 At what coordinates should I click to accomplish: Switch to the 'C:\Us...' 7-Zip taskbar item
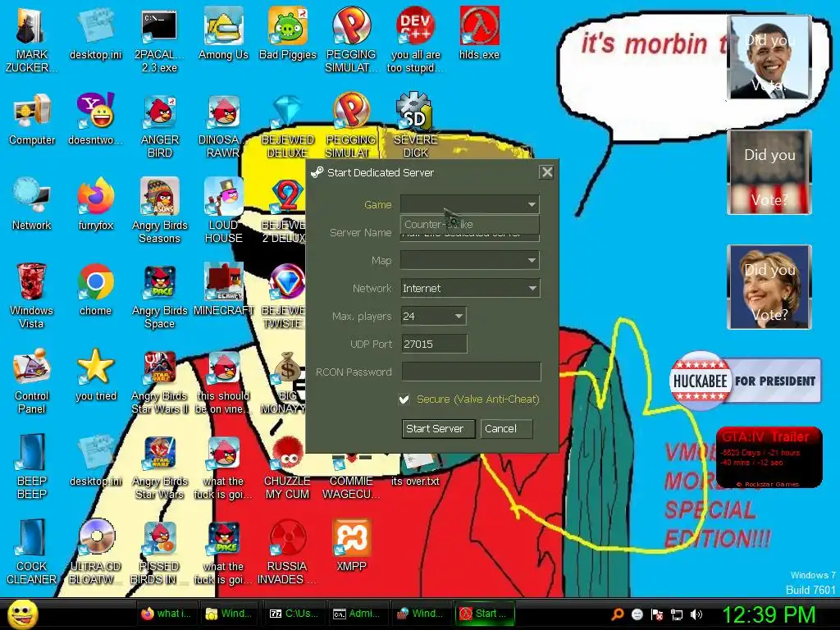click(x=294, y=614)
